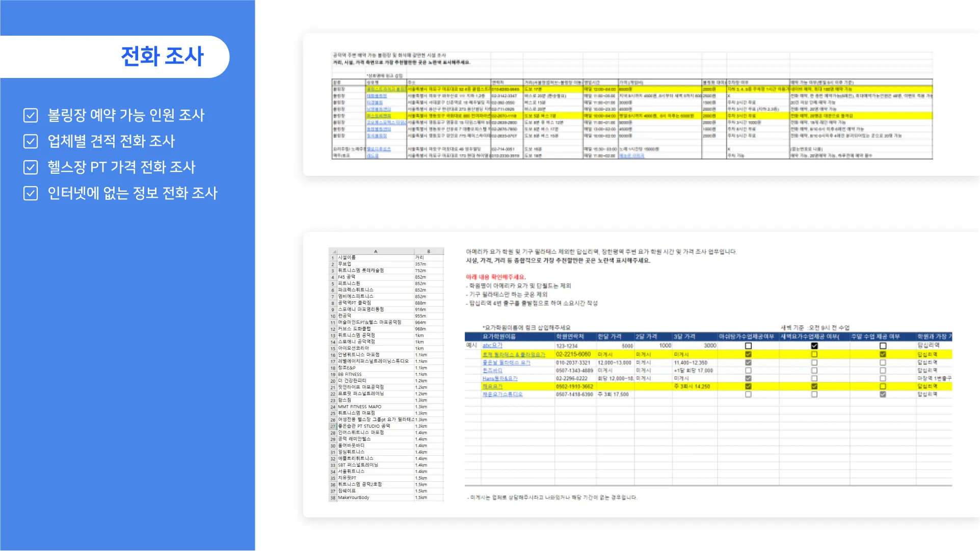Toggle the checked 새벽요가 checkbox in 예시 row

(x=814, y=346)
